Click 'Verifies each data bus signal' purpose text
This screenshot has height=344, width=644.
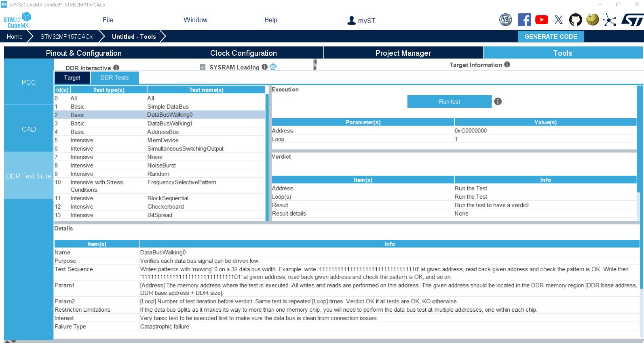pyautogui.click(x=200, y=261)
